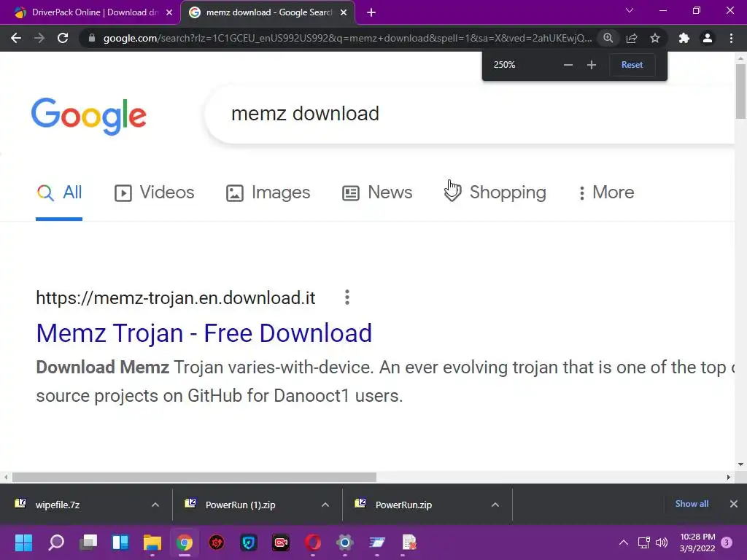Click the https://memz-trojan.en.download.it URL text
This screenshot has width=747, height=560.
pyautogui.click(x=176, y=298)
